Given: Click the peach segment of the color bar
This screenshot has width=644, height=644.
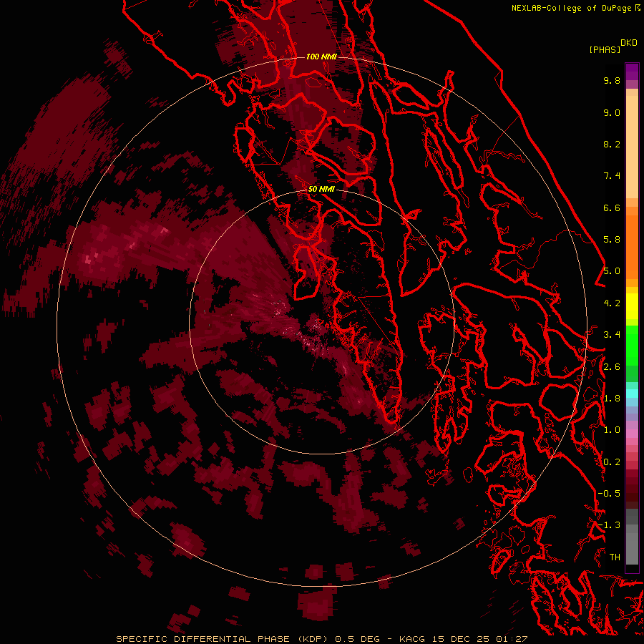Looking at the screenshot, I should click(x=632, y=147).
